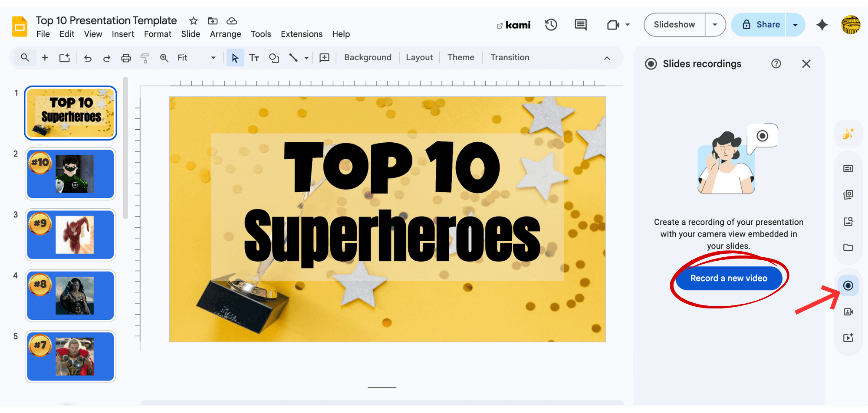Screen dimensions: 868x413
Task: Open the Transition panel button
Action: click(510, 58)
